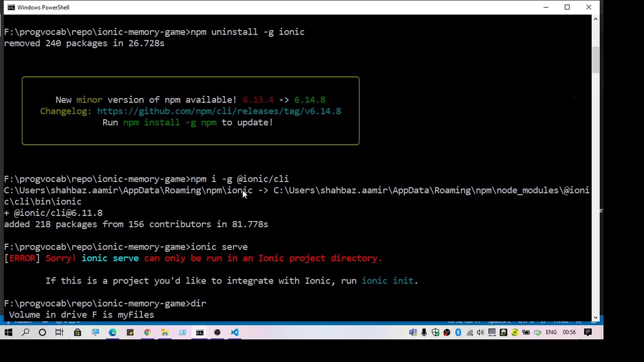
Task: Click the microphone tray icon
Action: coord(424,332)
